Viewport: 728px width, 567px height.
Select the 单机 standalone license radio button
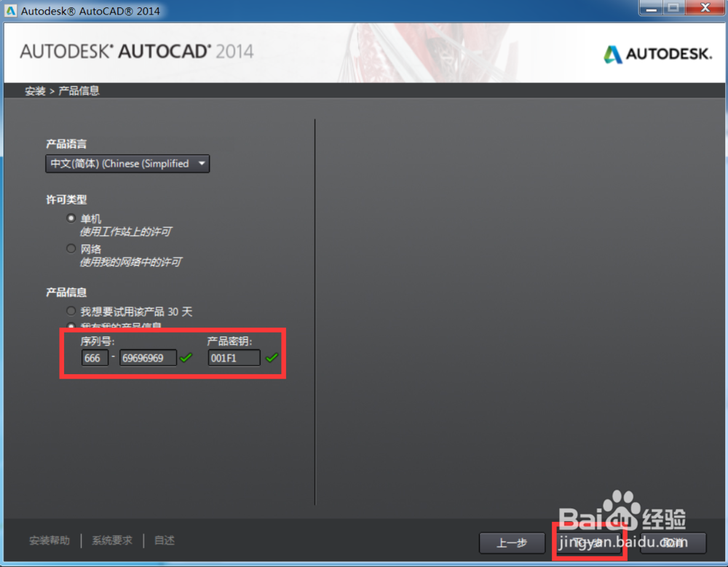click(x=71, y=218)
